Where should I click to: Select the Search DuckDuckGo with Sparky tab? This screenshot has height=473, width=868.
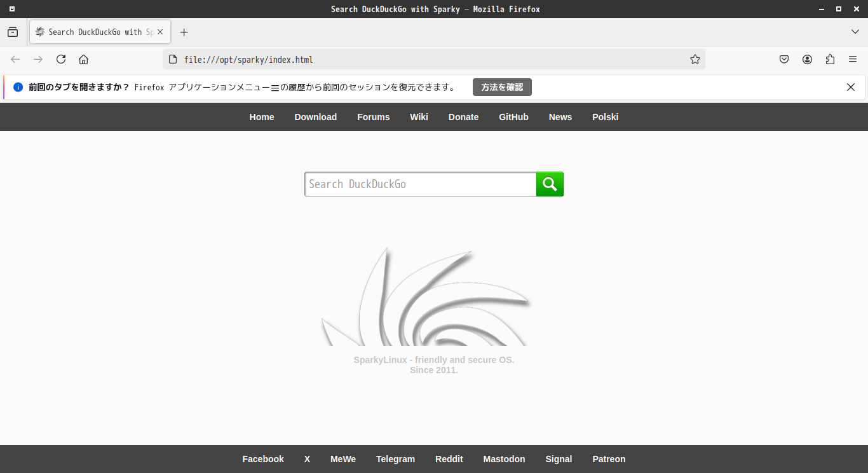pos(100,32)
